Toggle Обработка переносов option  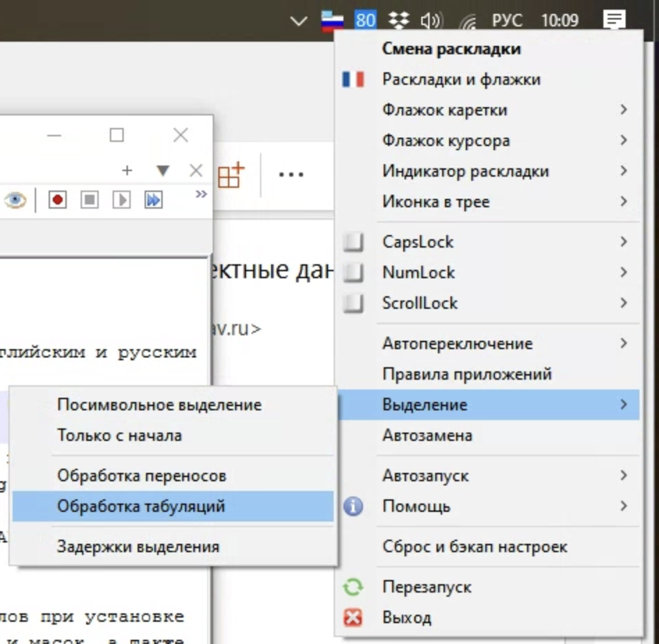(172, 476)
